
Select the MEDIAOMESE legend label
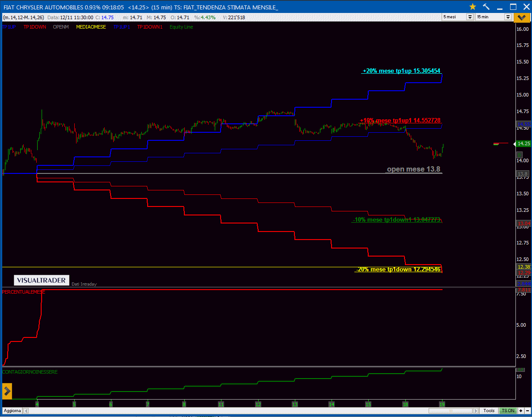click(x=91, y=27)
